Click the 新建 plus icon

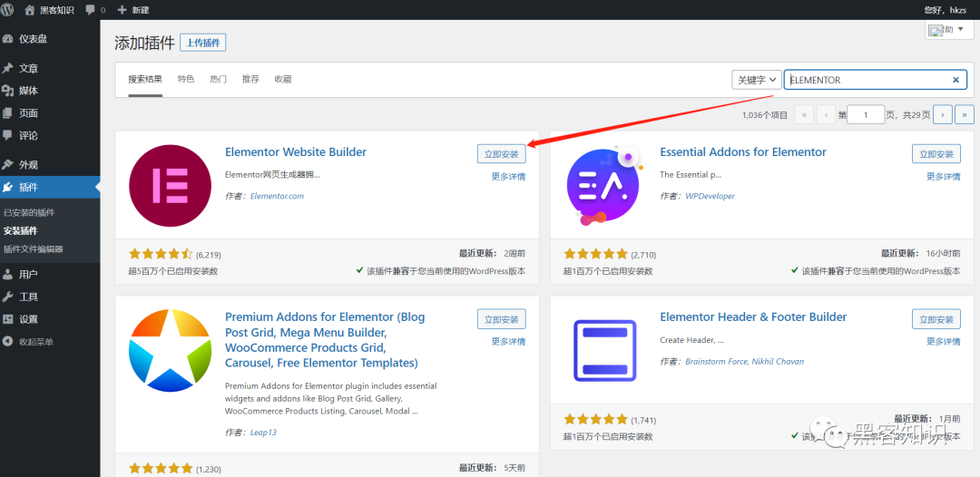(122, 10)
